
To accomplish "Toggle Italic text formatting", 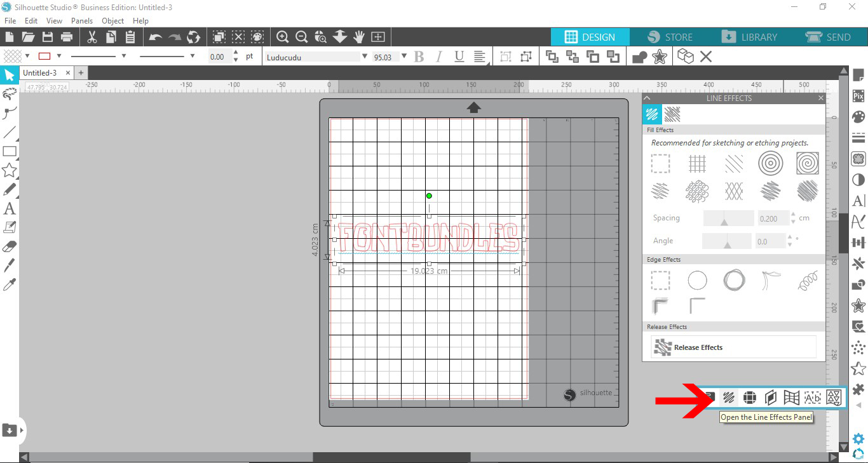I will (x=438, y=57).
